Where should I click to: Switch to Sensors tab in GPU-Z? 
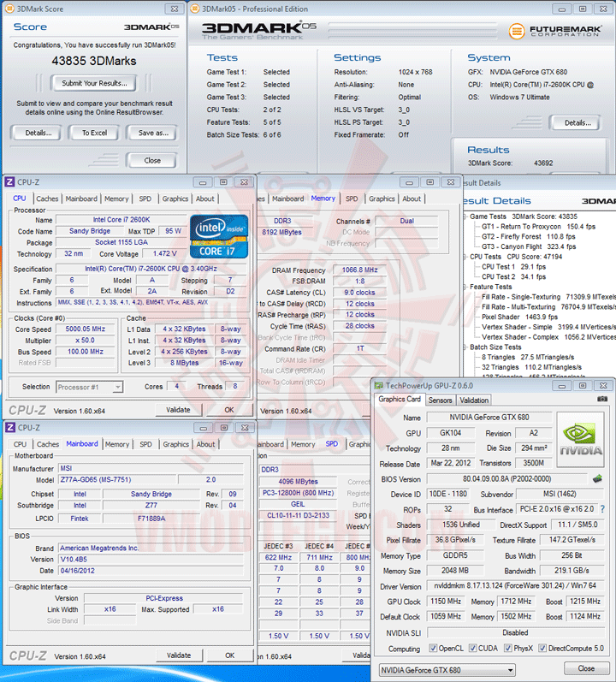pyautogui.click(x=440, y=400)
